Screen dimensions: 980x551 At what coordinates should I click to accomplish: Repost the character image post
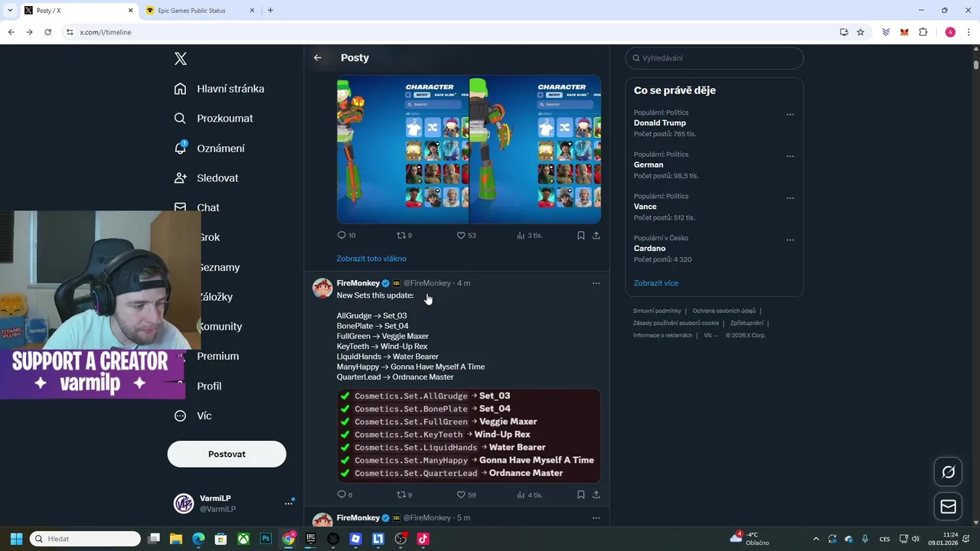click(x=404, y=236)
